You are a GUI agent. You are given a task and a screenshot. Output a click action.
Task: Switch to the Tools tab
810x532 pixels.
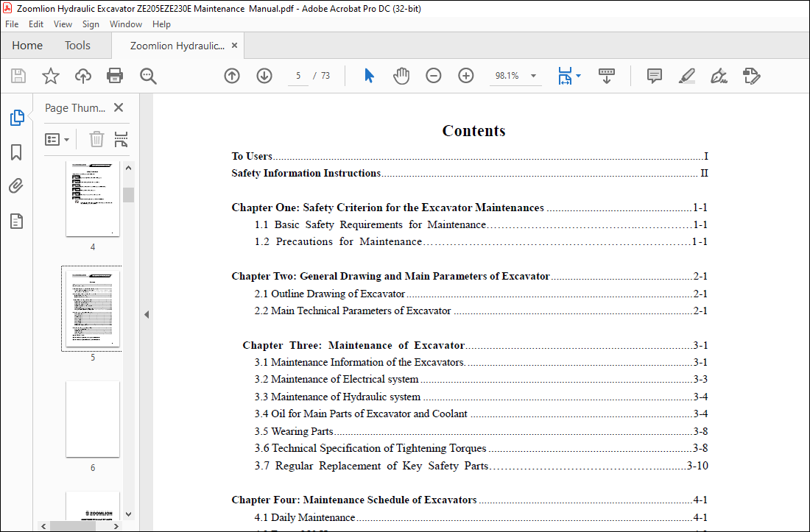click(x=77, y=46)
